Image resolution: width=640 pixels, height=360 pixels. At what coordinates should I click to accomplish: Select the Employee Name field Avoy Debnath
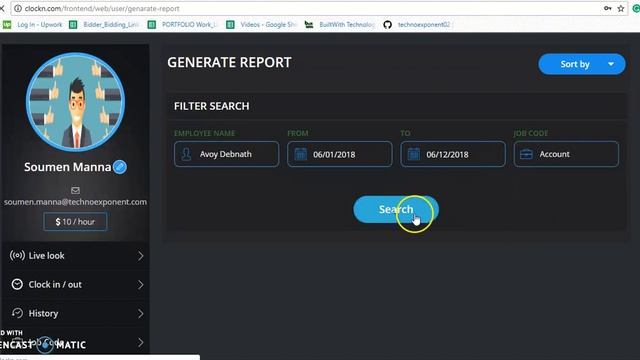(x=227, y=154)
